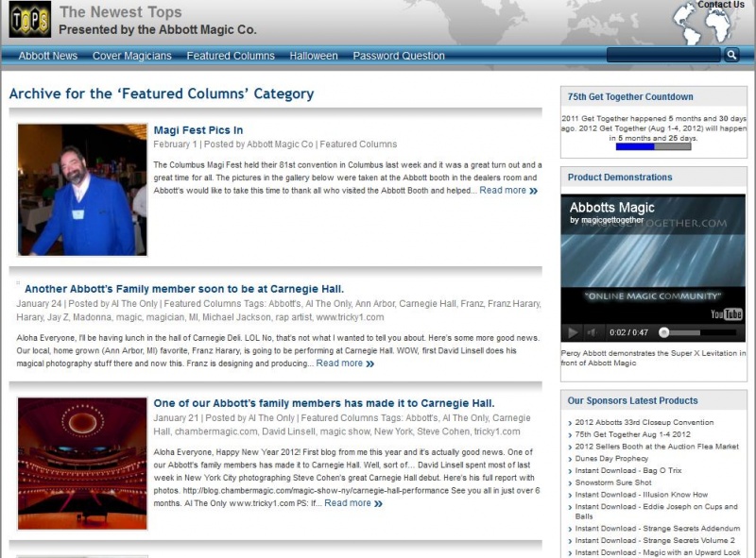Screen dimensions: 756x558
Task: Mute the video with the speaker icon
Action: pyautogui.click(x=593, y=332)
